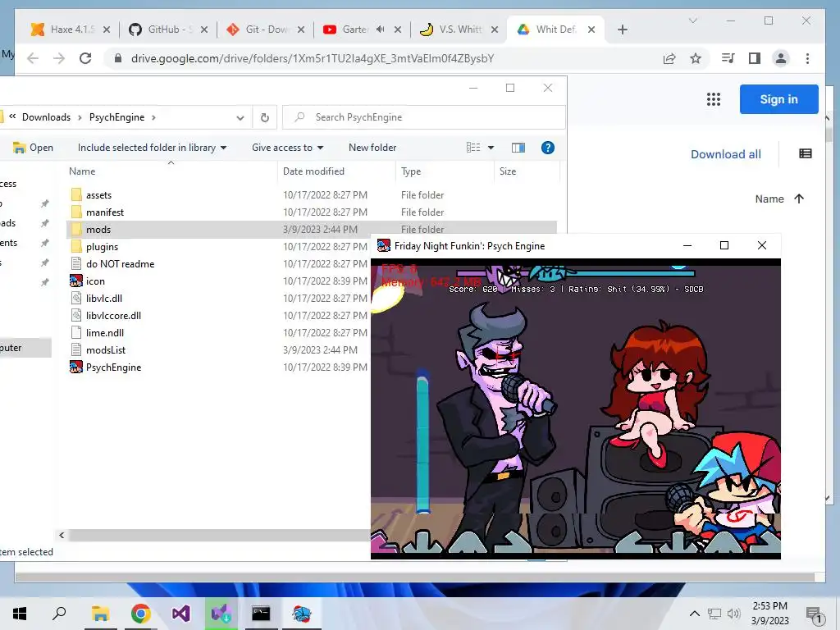Open the Google apps grid
This screenshot has width=840, height=630.
(713, 99)
